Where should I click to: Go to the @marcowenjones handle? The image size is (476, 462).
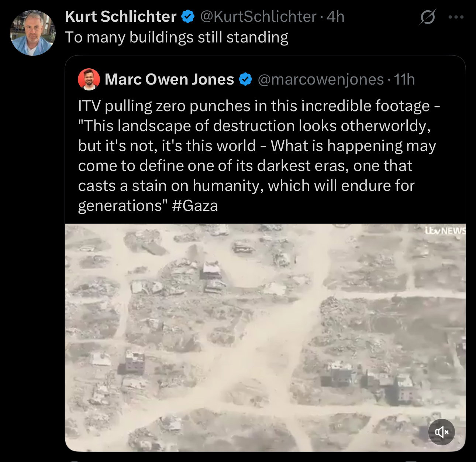321,79
